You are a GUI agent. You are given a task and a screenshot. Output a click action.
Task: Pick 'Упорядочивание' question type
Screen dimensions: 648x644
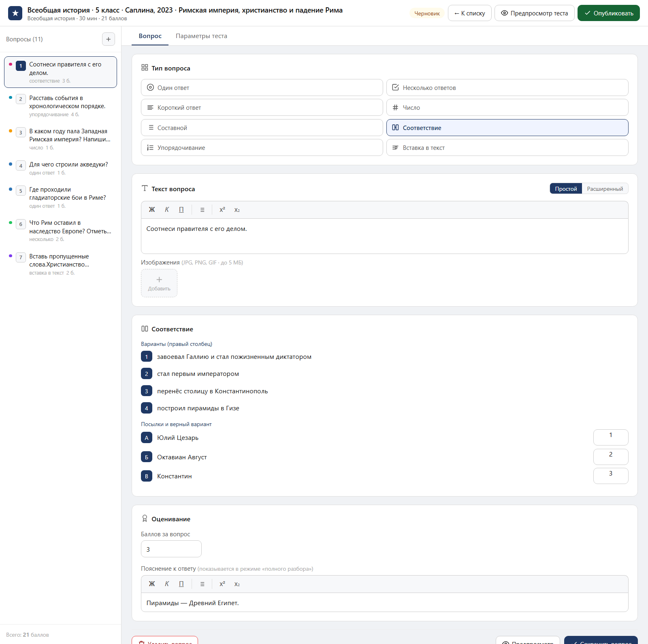262,148
